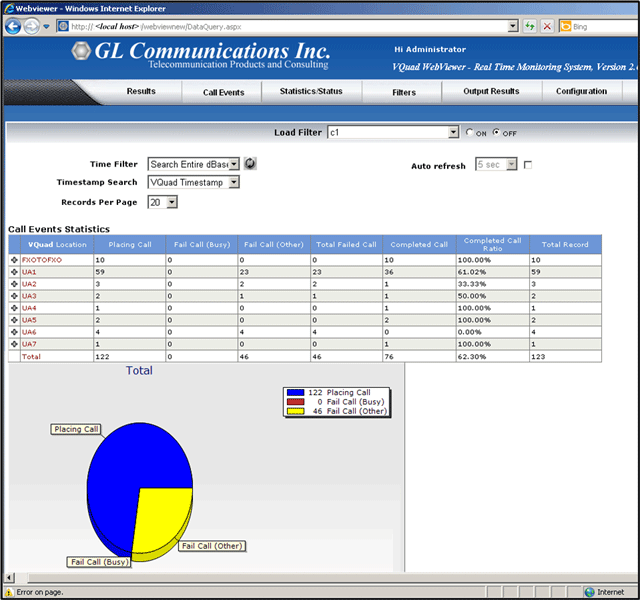Click the Completed Call Ratio column header
640x600 pixels.
pyautogui.click(x=493, y=244)
